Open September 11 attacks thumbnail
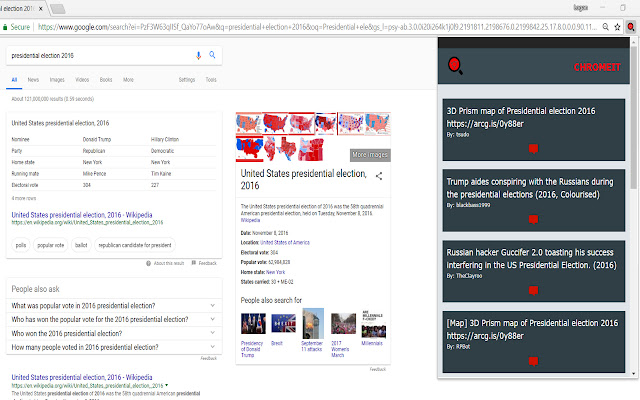Viewport: 640px width, 400px height. 313,324
